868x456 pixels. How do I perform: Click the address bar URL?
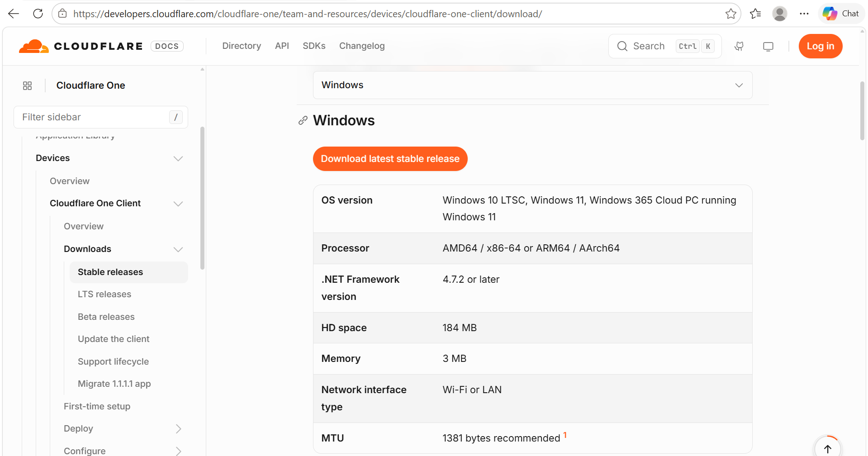coord(308,14)
